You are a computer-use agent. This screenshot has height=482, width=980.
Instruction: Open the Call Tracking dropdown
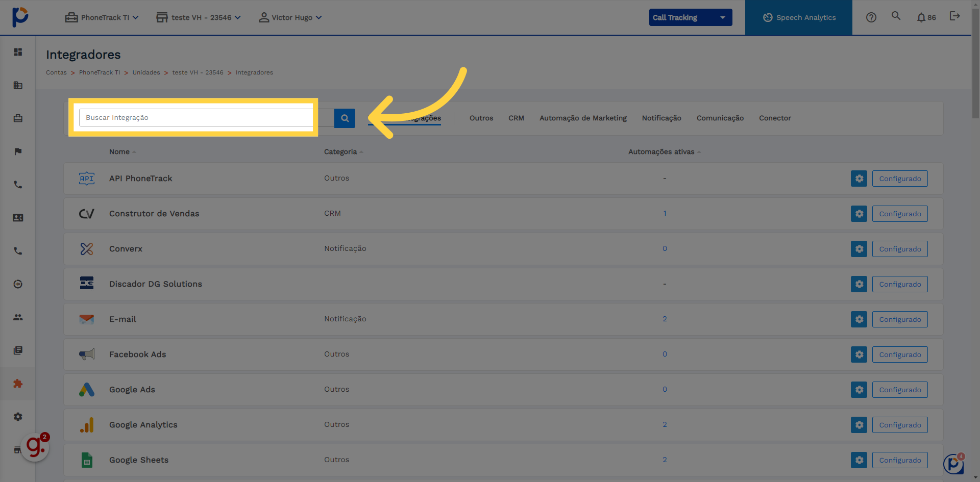pyautogui.click(x=690, y=17)
